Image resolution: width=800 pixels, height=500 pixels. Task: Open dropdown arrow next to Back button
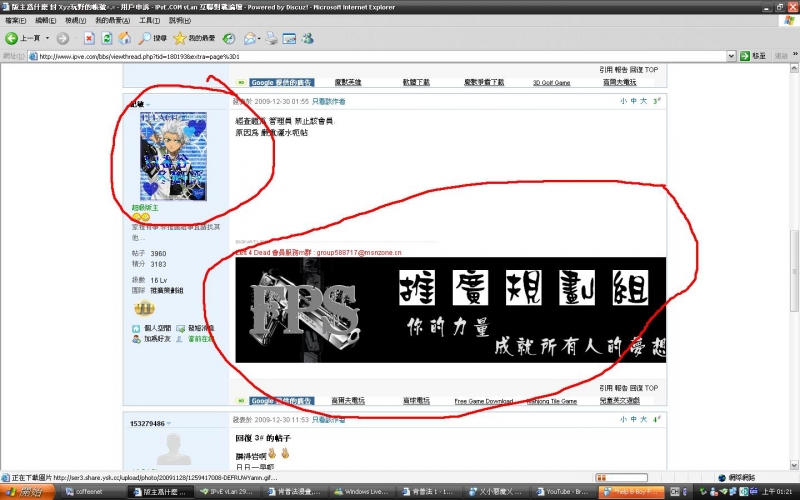click(47, 38)
